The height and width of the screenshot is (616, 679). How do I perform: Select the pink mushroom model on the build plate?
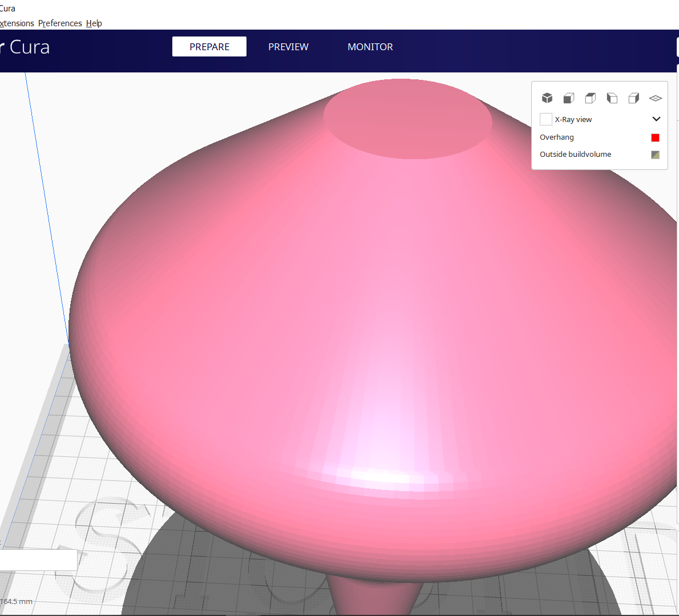(x=371, y=342)
